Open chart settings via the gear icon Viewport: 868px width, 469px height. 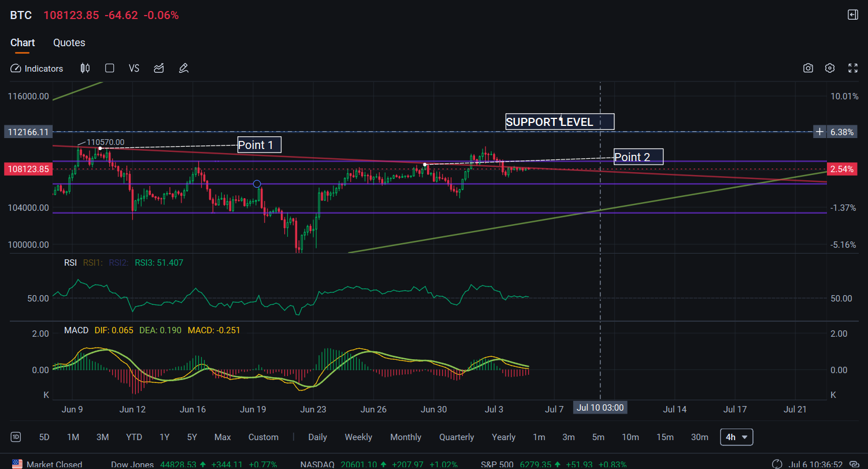tap(830, 68)
